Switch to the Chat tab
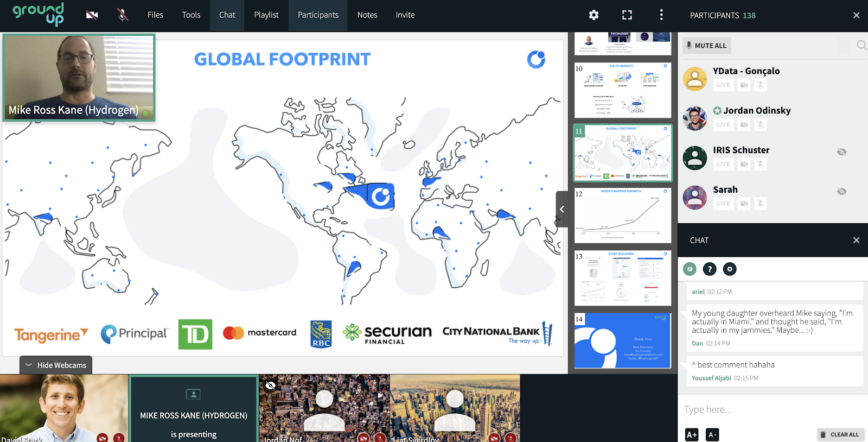This screenshot has height=442, width=868. tap(227, 15)
